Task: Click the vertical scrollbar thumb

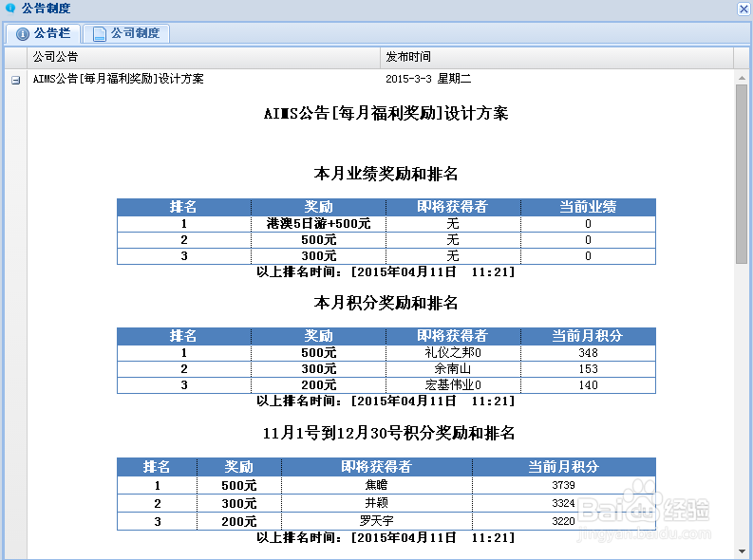Action: (x=742, y=175)
